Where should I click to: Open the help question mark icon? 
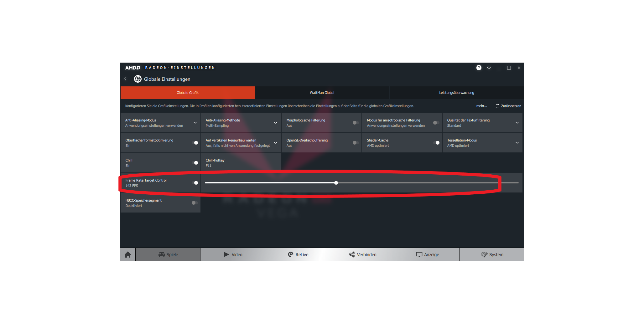[x=479, y=68]
